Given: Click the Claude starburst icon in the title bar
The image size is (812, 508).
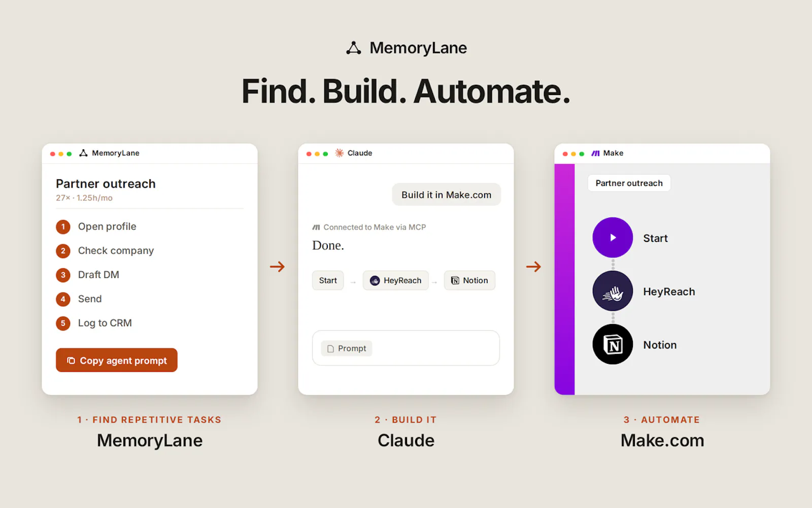Looking at the screenshot, I should pos(340,153).
